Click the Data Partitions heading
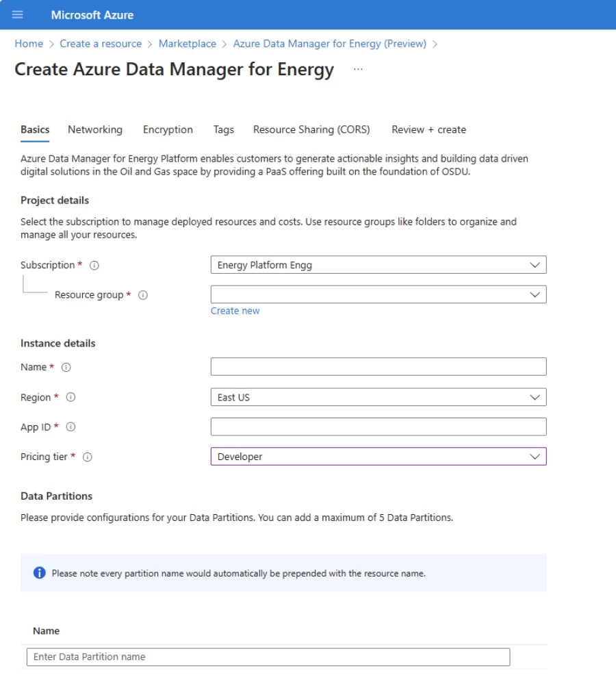 pos(56,496)
